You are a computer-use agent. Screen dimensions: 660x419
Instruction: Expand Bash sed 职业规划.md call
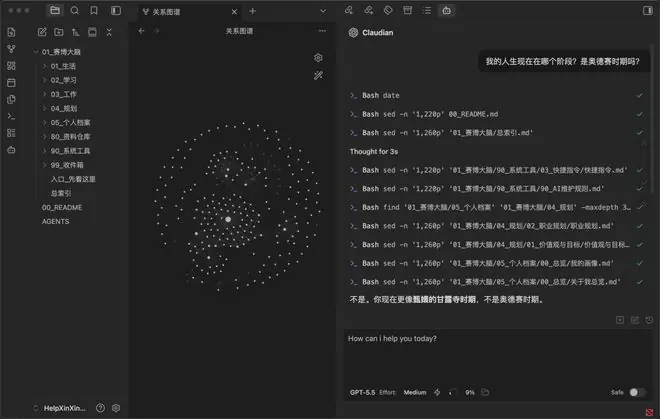(497, 226)
